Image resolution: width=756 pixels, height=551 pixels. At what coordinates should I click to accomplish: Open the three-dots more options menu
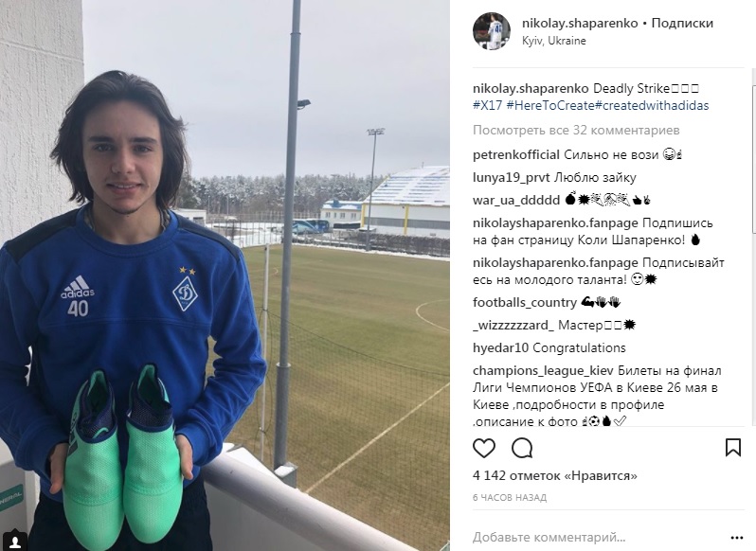pyautogui.click(x=737, y=538)
